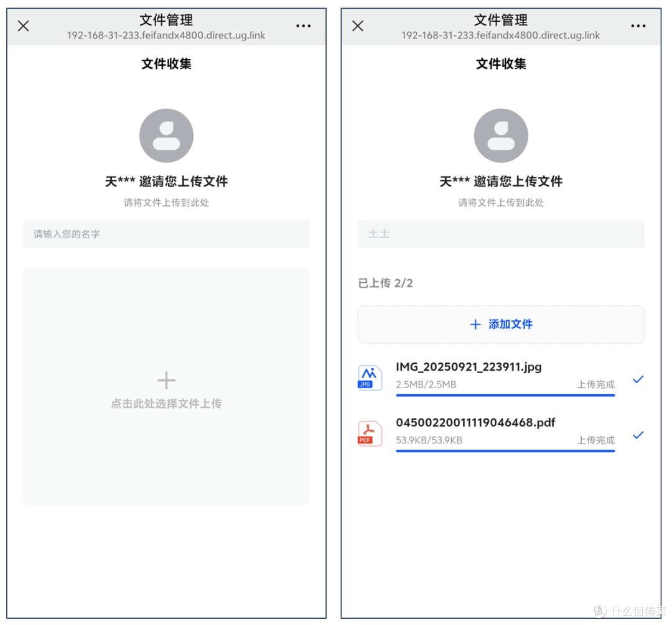Tap the URL under left 文件管理 title
This screenshot has height=625, width=672.
(x=166, y=35)
